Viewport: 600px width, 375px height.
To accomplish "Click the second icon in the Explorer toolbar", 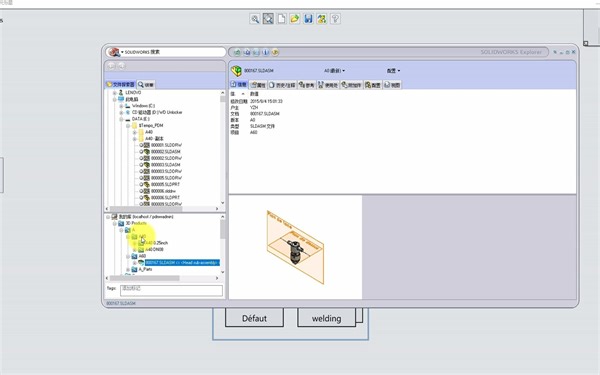I will tap(247, 52).
